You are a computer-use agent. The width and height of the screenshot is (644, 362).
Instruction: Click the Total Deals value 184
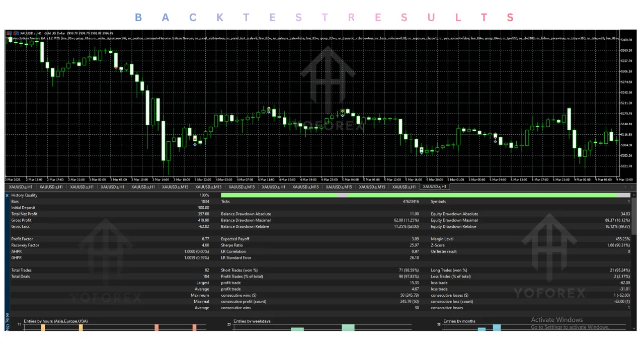[x=206, y=277]
